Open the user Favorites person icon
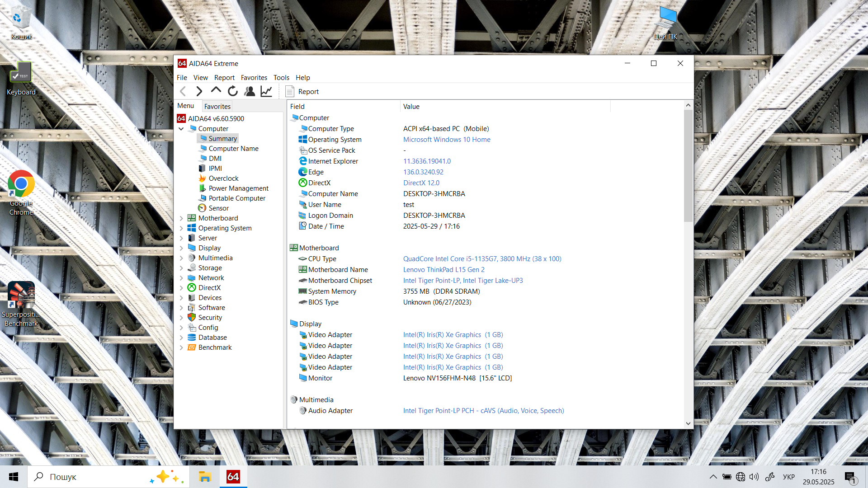Viewport: 868px width, 488px height. (x=250, y=91)
